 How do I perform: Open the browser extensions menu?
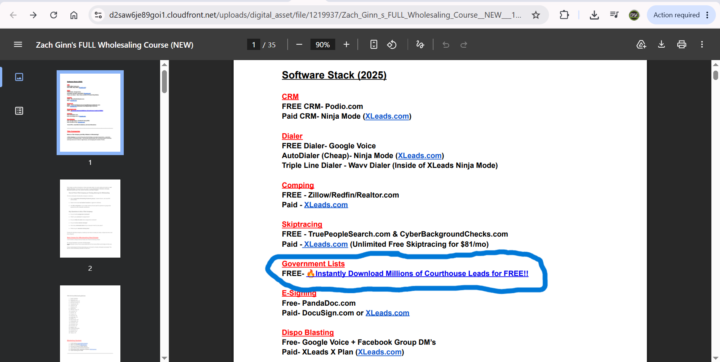[x=564, y=15]
